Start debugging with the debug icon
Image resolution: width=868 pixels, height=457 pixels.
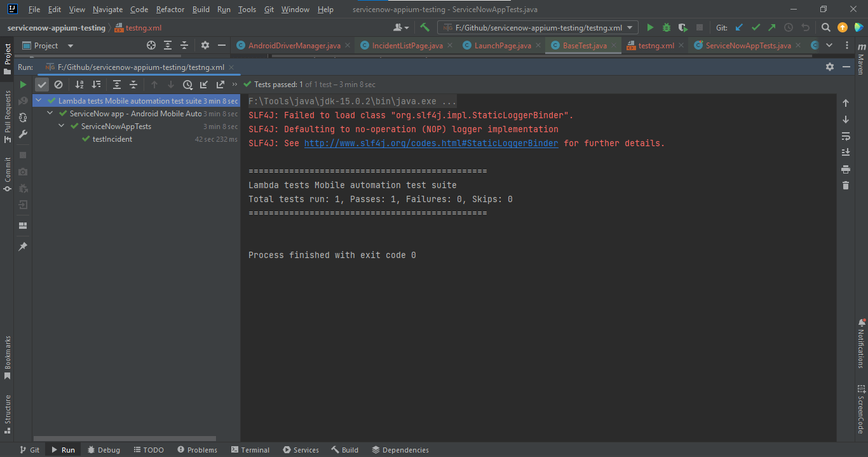click(665, 27)
